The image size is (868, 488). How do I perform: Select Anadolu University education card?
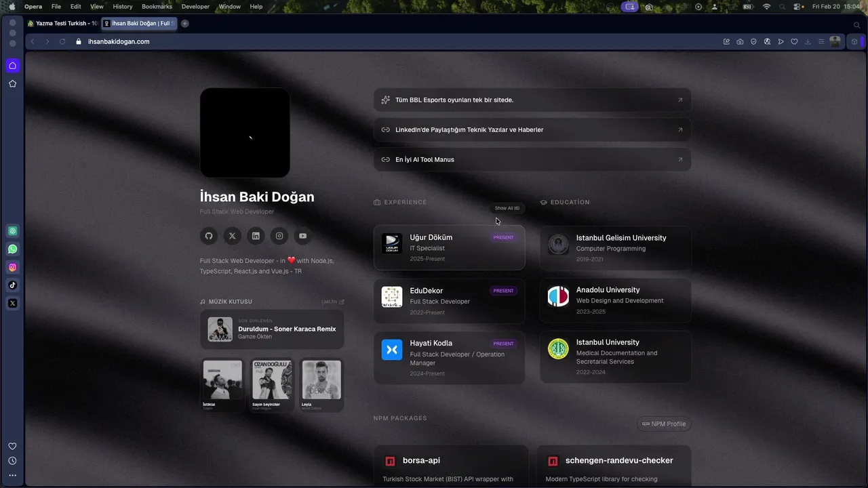[616, 300]
